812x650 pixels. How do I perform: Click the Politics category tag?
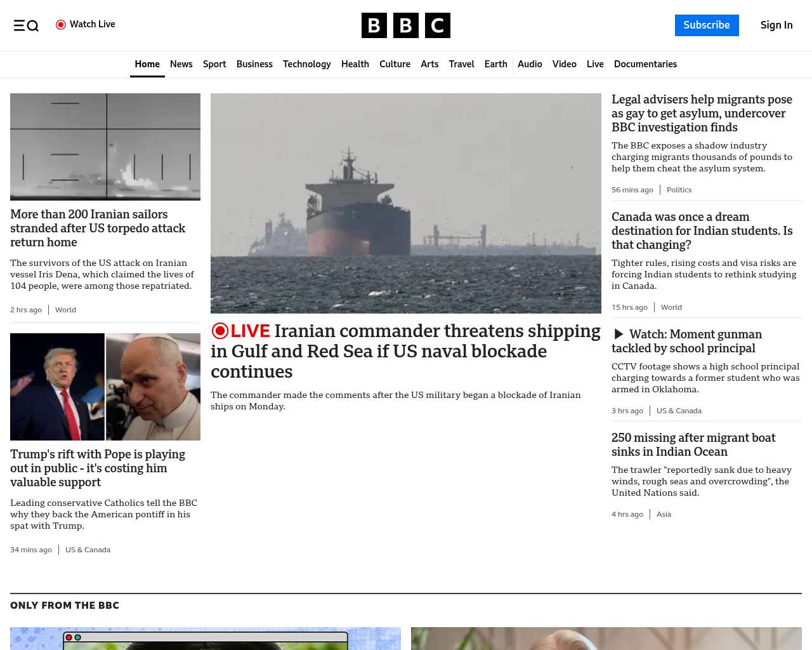pyautogui.click(x=679, y=190)
